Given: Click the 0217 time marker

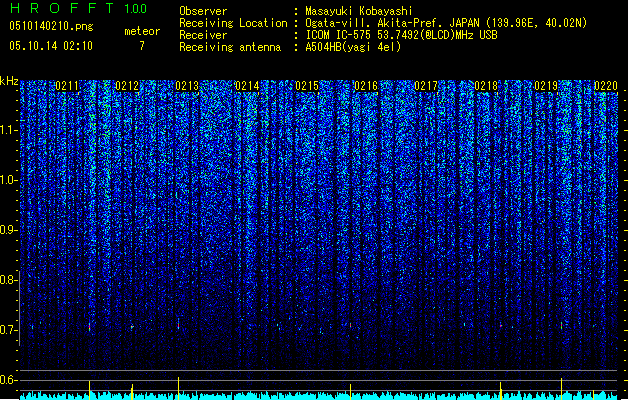Looking at the screenshot, I should click(x=426, y=86).
